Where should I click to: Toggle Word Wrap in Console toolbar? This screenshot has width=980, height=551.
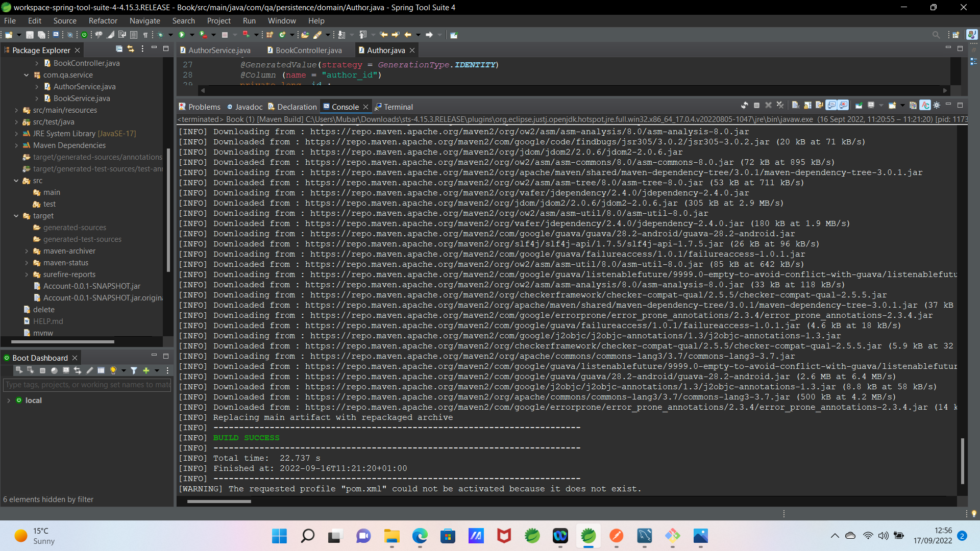[819, 105]
